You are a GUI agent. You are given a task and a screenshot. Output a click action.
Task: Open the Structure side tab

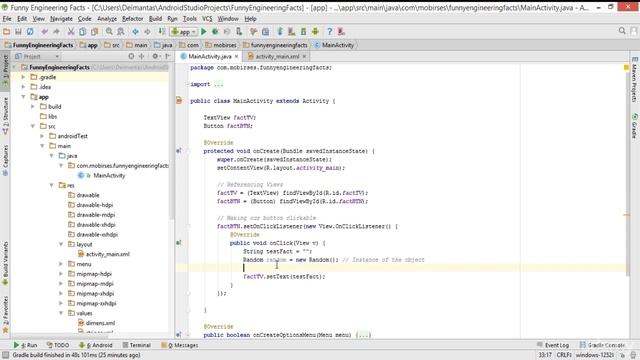tap(5, 116)
